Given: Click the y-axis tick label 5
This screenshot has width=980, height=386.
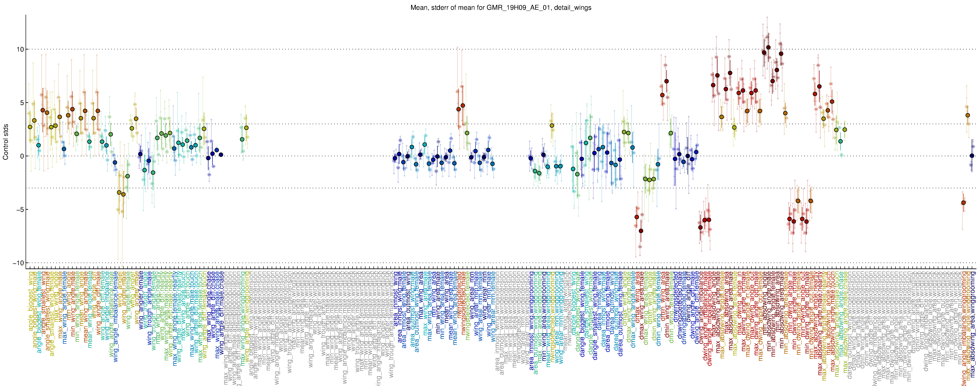Looking at the screenshot, I should [x=22, y=103].
